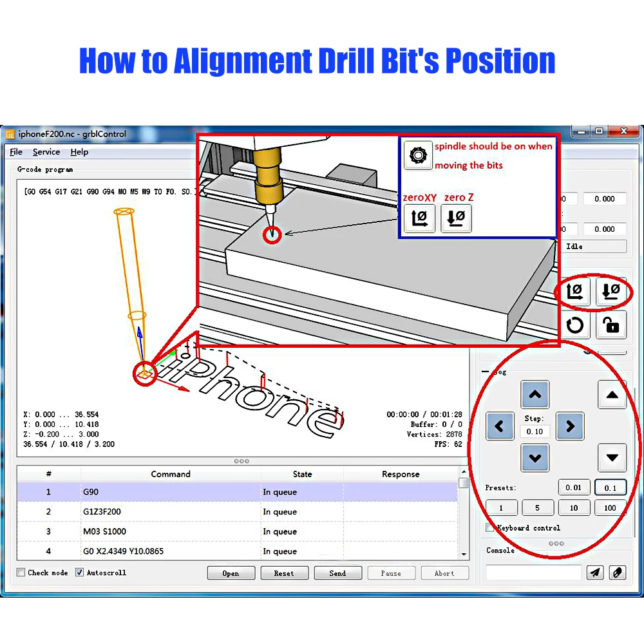Screen dimensions: 644x644
Task: Send the console command with the paper-plane icon
Action: [595, 572]
